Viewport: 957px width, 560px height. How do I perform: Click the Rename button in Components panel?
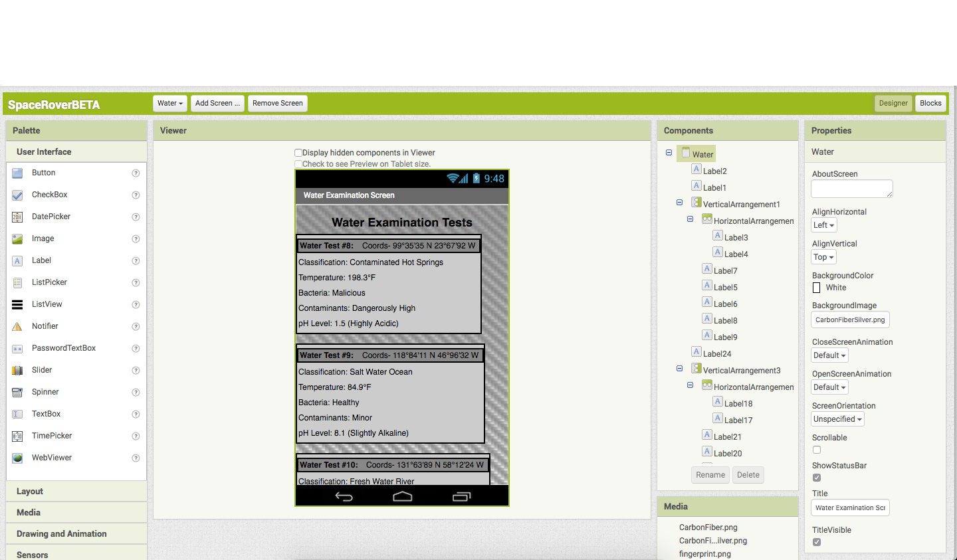[x=710, y=474]
